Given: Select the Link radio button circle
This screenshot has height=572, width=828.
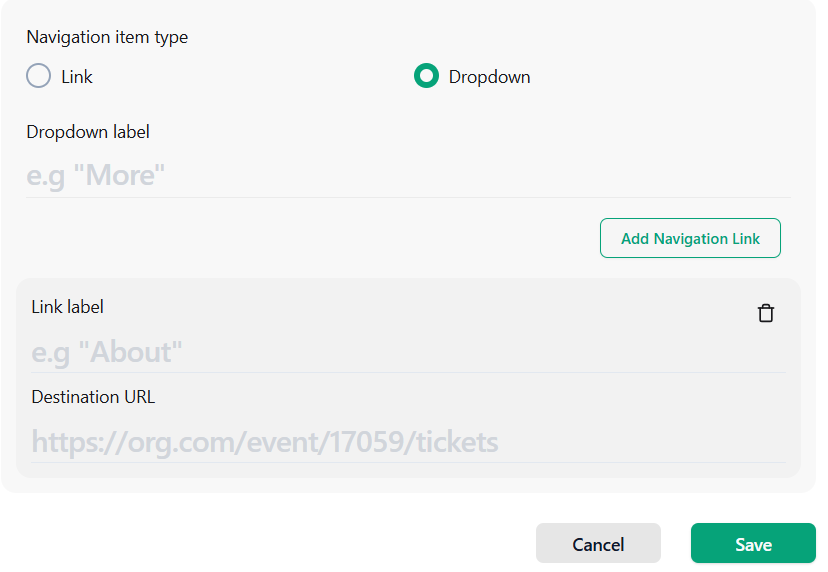Looking at the screenshot, I should coord(39,76).
